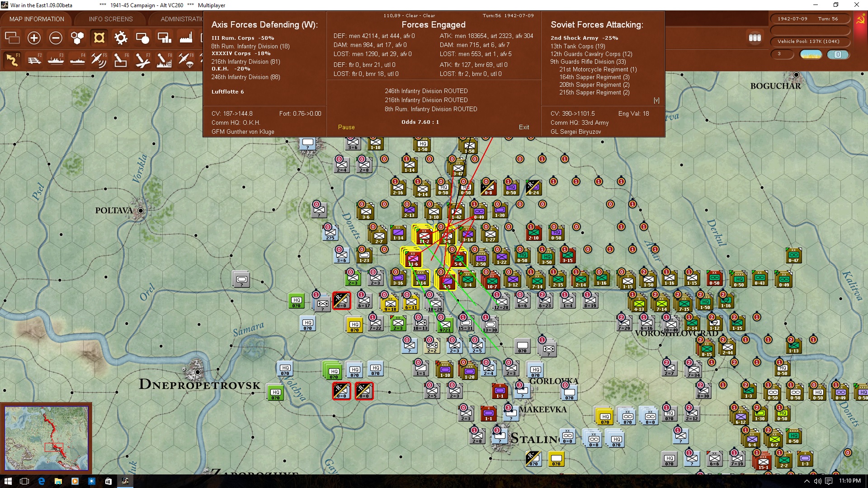Select the F7 bomb airfield mode
This screenshot has height=488, width=868.
[142, 60]
